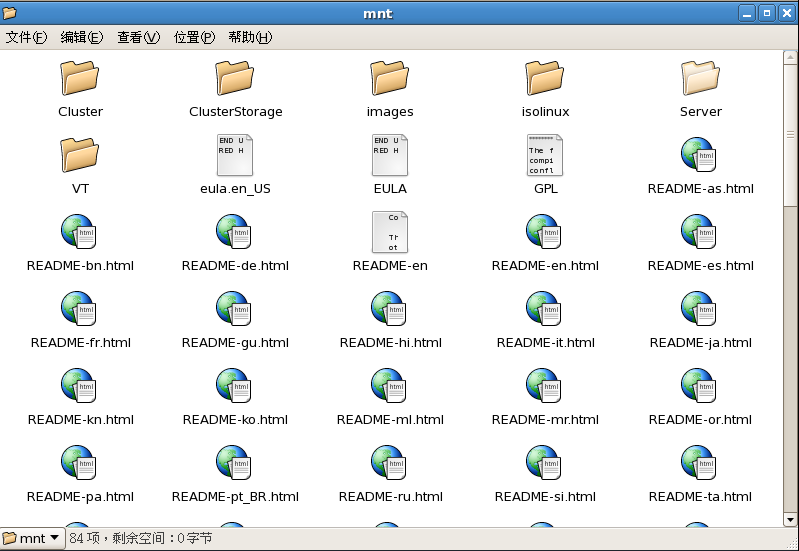Select the eula.en_US text file

pos(235,155)
